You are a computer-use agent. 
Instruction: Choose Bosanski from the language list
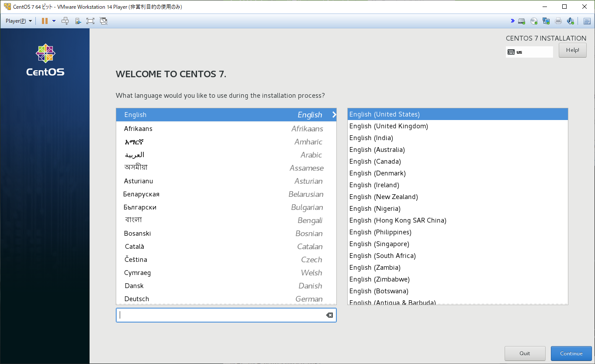(x=226, y=234)
